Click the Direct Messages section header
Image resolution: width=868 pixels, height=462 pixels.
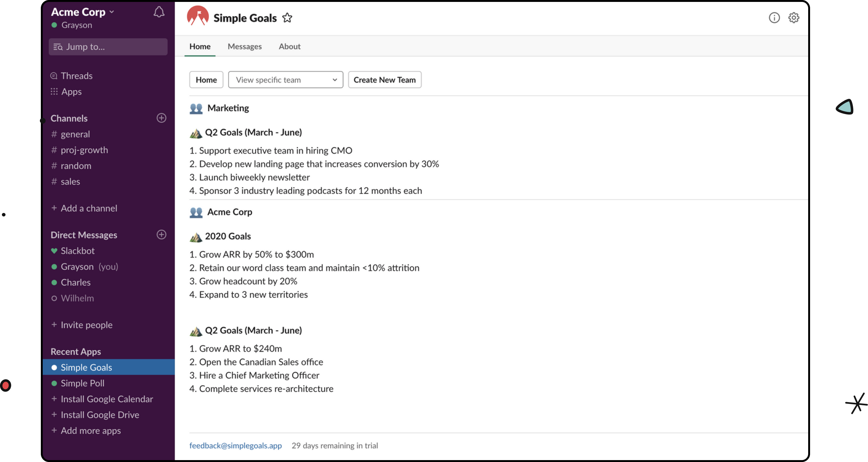pyautogui.click(x=84, y=235)
